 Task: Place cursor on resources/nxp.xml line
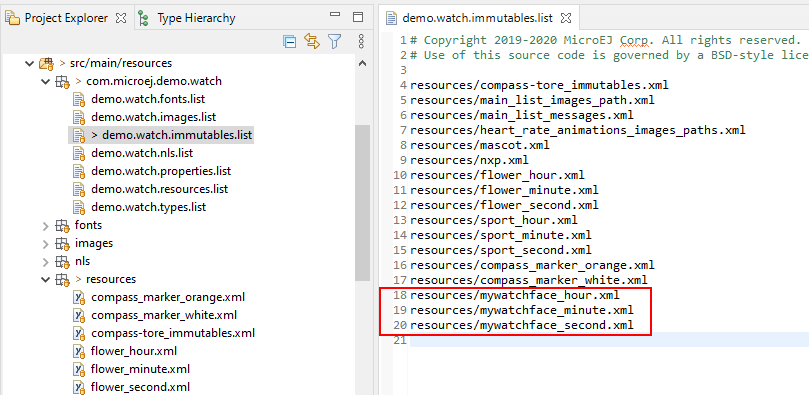469,160
